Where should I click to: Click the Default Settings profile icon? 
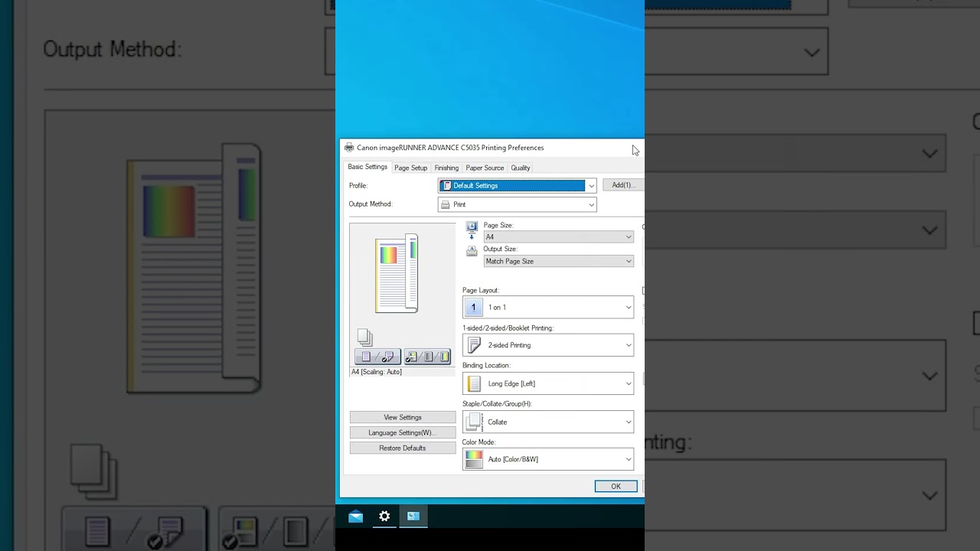pos(447,185)
